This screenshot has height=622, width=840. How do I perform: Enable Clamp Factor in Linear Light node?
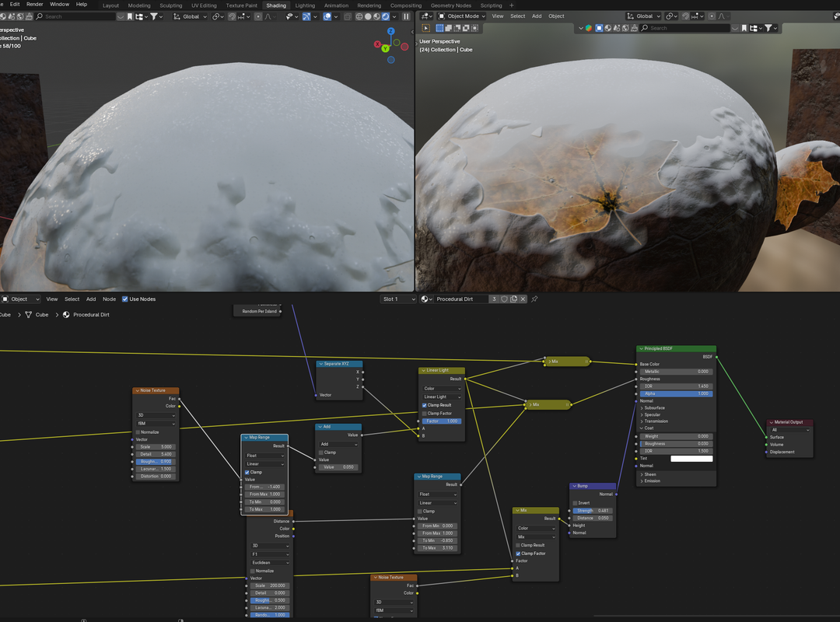[425, 413]
